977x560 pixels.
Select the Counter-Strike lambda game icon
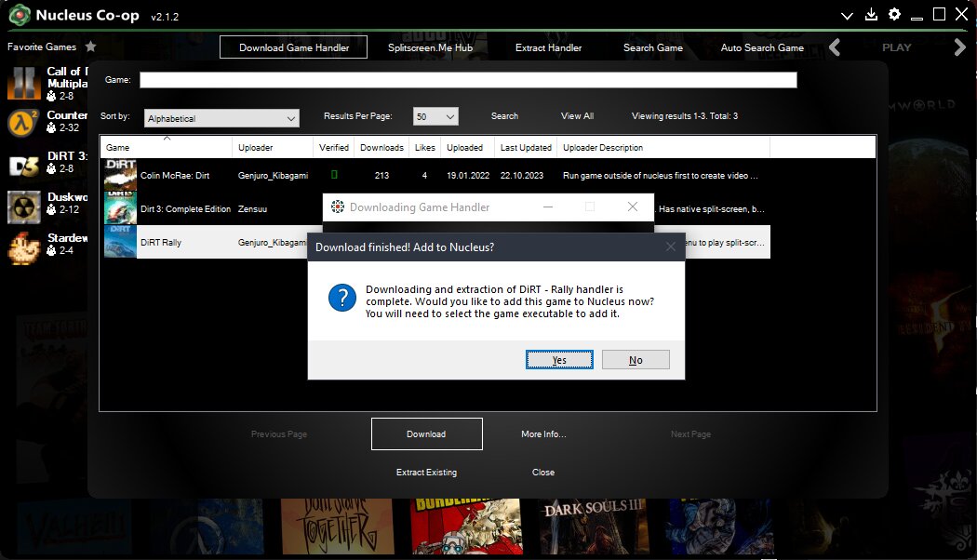[22, 123]
